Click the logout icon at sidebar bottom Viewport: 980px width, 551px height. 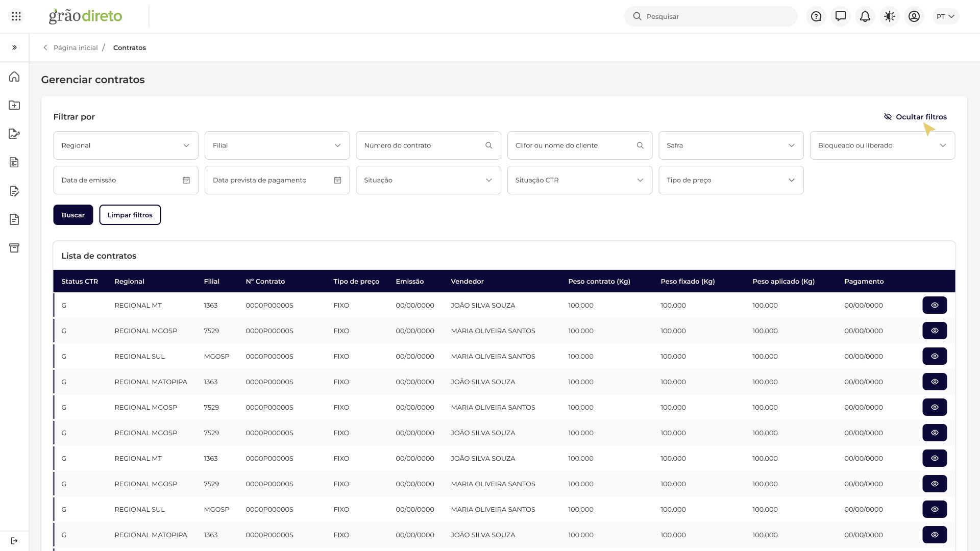pos(14,541)
